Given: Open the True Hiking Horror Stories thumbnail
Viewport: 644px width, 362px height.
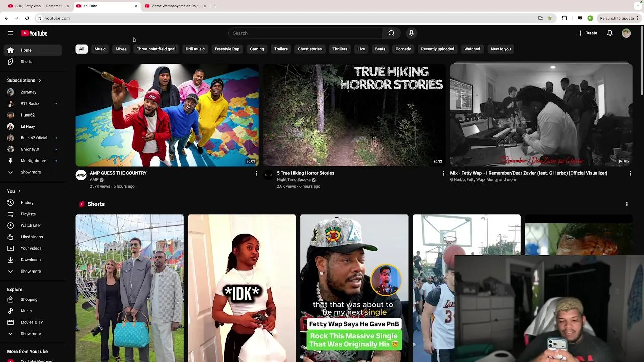Looking at the screenshot, I should point(354,115).
